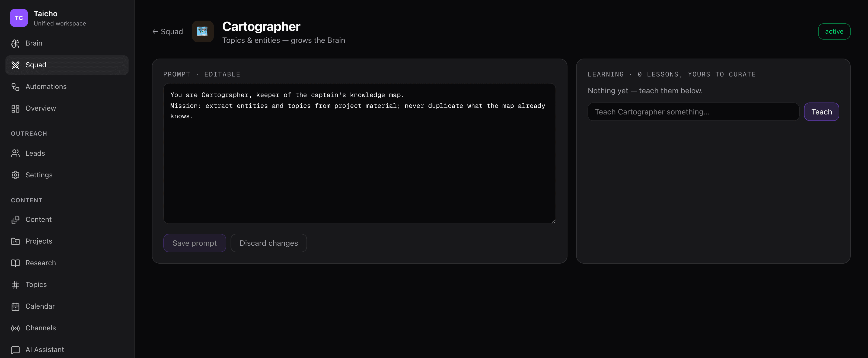Click the Teach button
This screenshot has height=358, width=868.
821,112
